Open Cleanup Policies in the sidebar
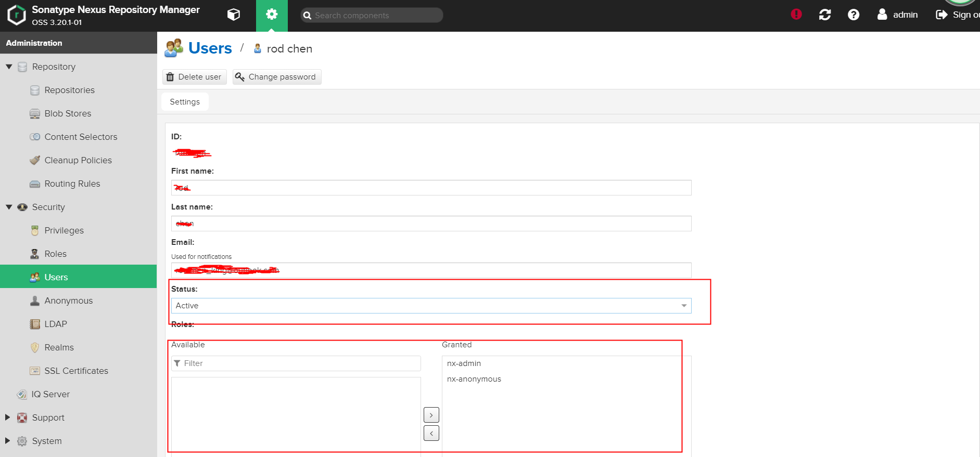Screen dimensions: 980x457 pyautogui.click(x=78, y=160)
